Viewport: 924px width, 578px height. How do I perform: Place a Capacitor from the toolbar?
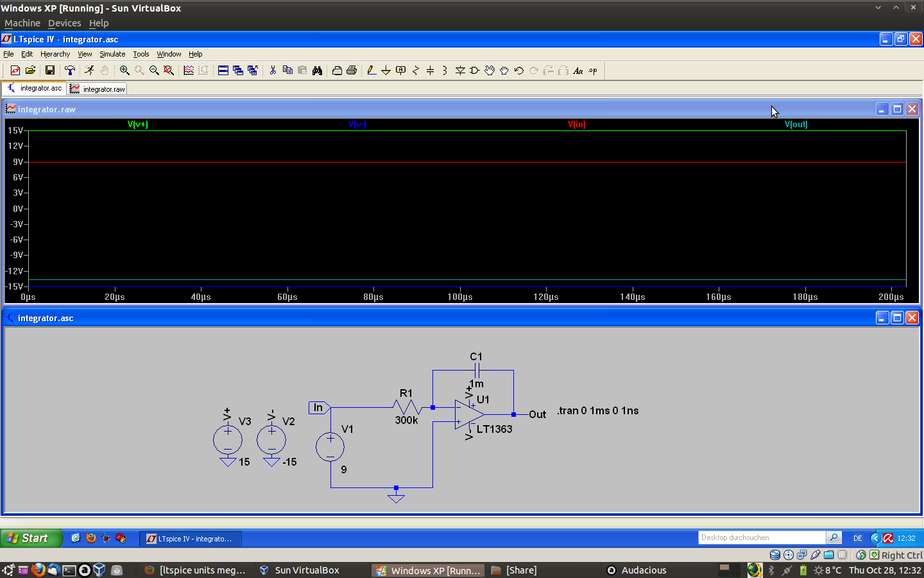430,71
